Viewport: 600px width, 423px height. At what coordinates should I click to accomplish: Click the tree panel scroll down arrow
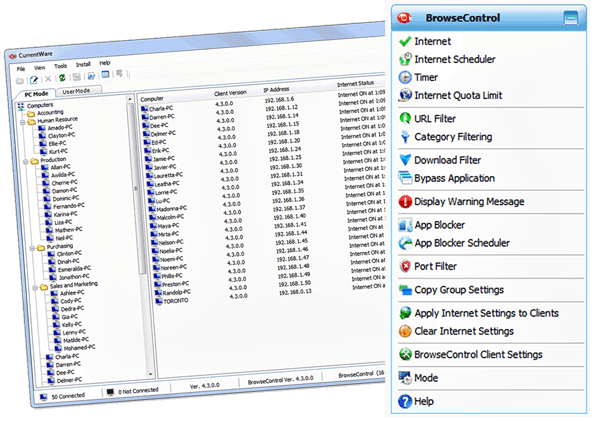tap(150, 374)
